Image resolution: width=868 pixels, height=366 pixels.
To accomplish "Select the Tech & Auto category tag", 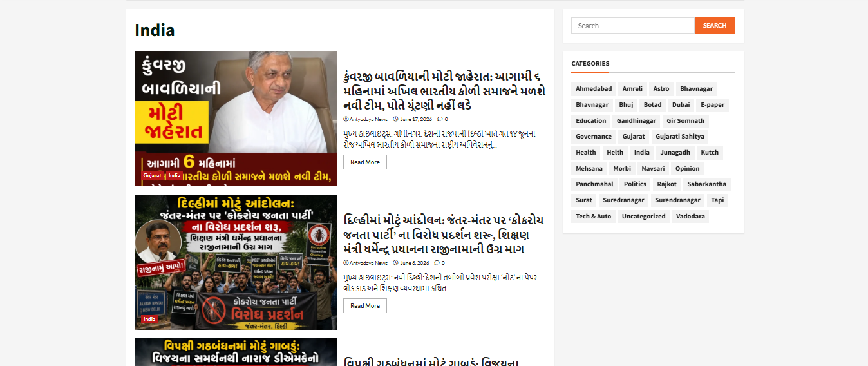I will click(593, 217).
